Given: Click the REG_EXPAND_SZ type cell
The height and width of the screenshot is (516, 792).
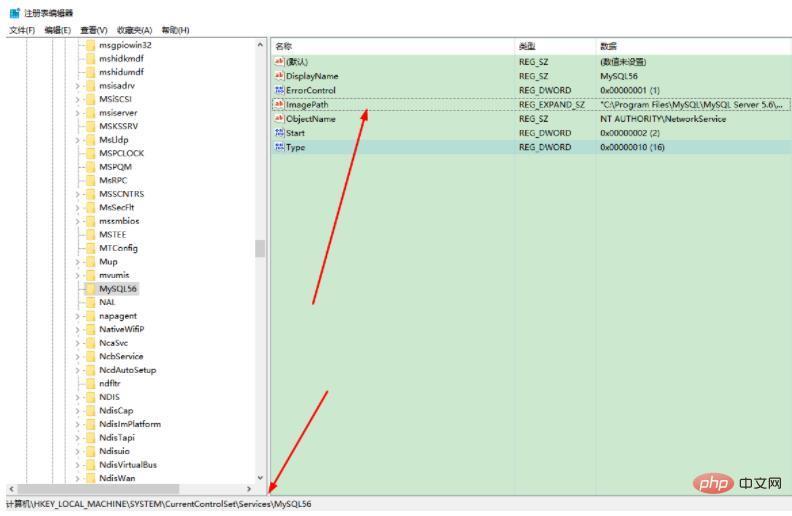Looking at the screenshot, I should pyautogui.click(x=552, y=105).
